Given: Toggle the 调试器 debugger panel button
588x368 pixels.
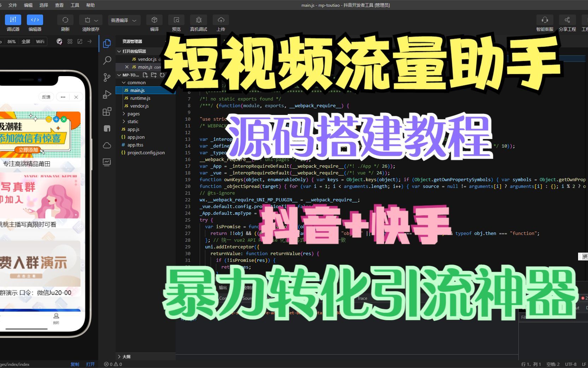Looking at the screenshot, I should [13, 20].
